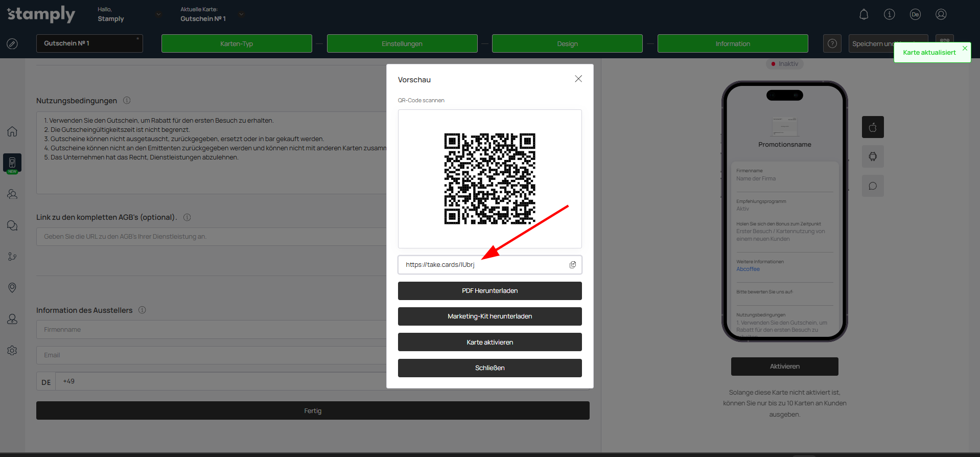Click the PDF Herunterladen button
Image resolution: width=980 pixels, height=457 pixels.
(489, 291)
